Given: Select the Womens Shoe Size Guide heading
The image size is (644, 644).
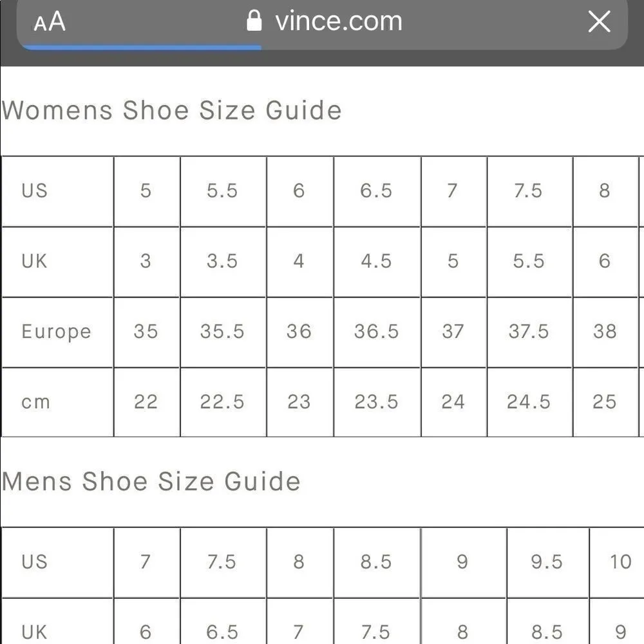Looking at the screenshot, I should [x=171, y=110].
